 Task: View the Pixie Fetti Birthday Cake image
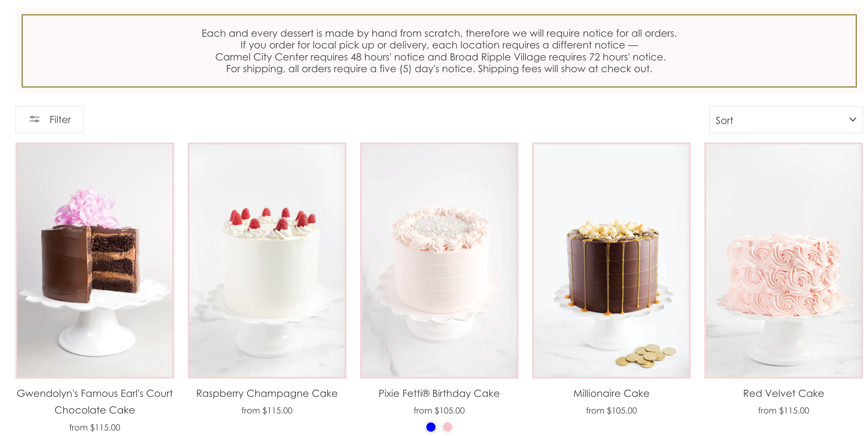click(x=439, y=260)
